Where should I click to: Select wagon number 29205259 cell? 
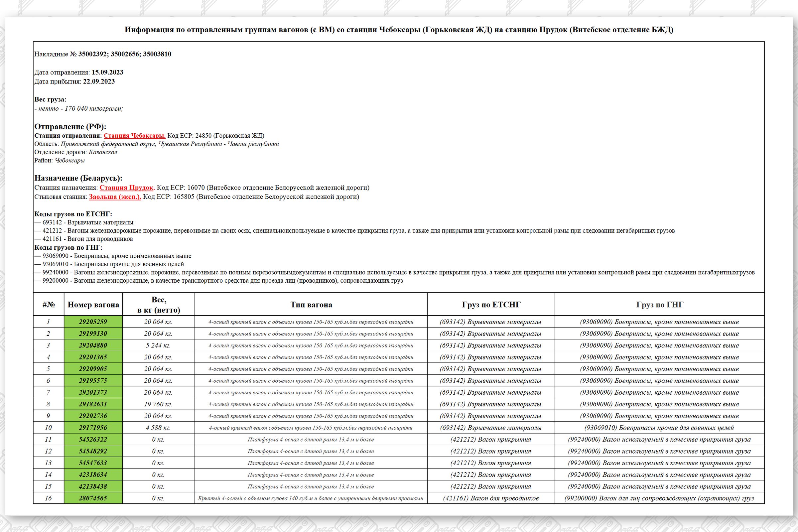(93, 322)
